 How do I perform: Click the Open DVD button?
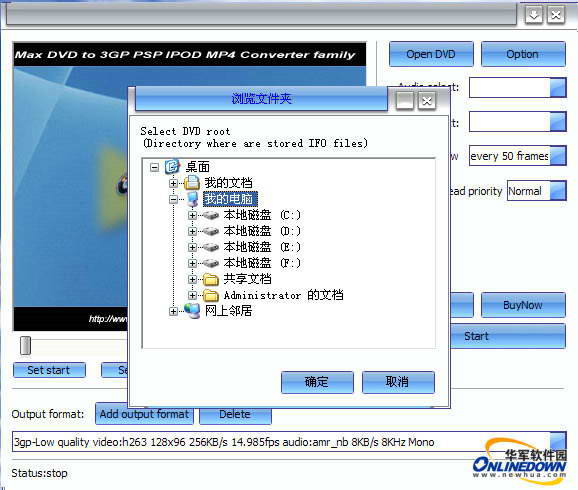(431, 54)
